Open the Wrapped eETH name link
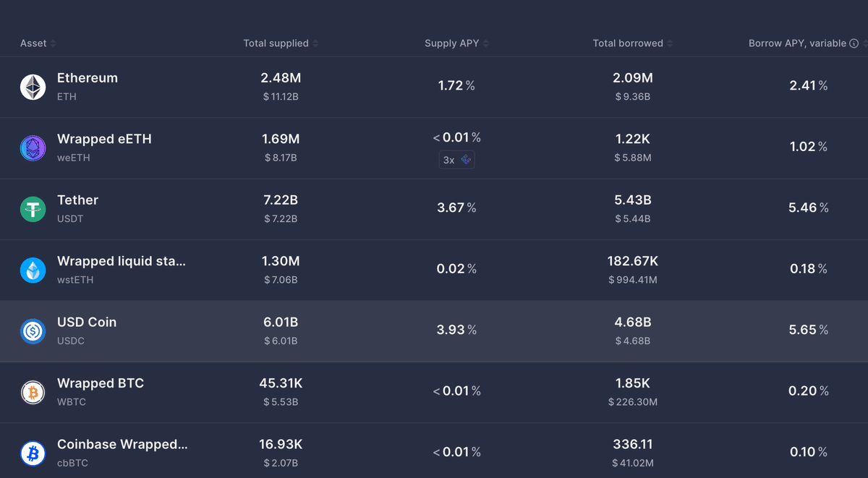868x478 pixels. [104, 139]
